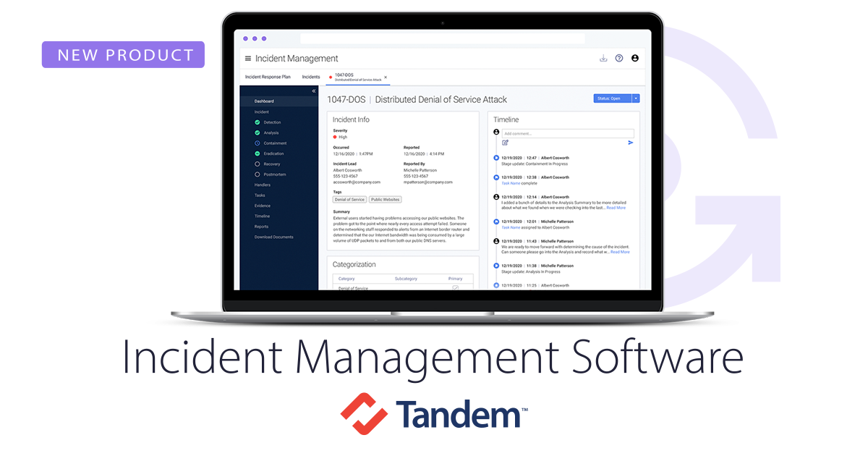Send a timeline comment via the arrow icon

[x=631, y=143]
